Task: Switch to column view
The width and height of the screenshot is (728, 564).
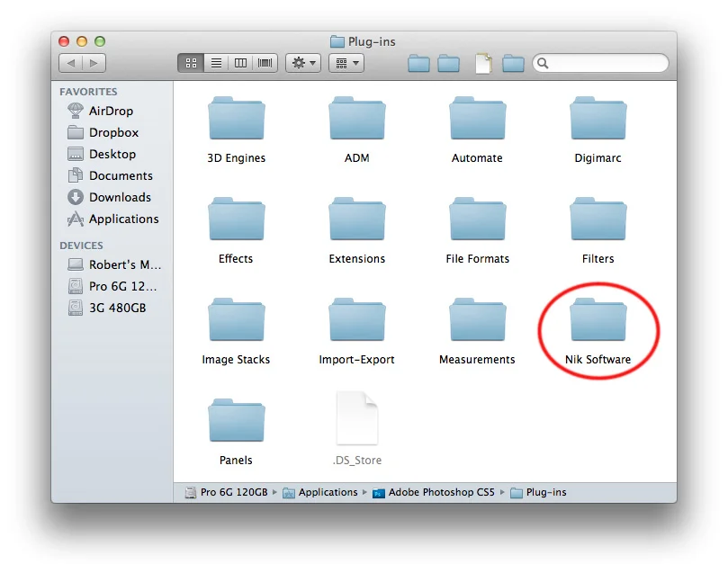Action: 240,63
